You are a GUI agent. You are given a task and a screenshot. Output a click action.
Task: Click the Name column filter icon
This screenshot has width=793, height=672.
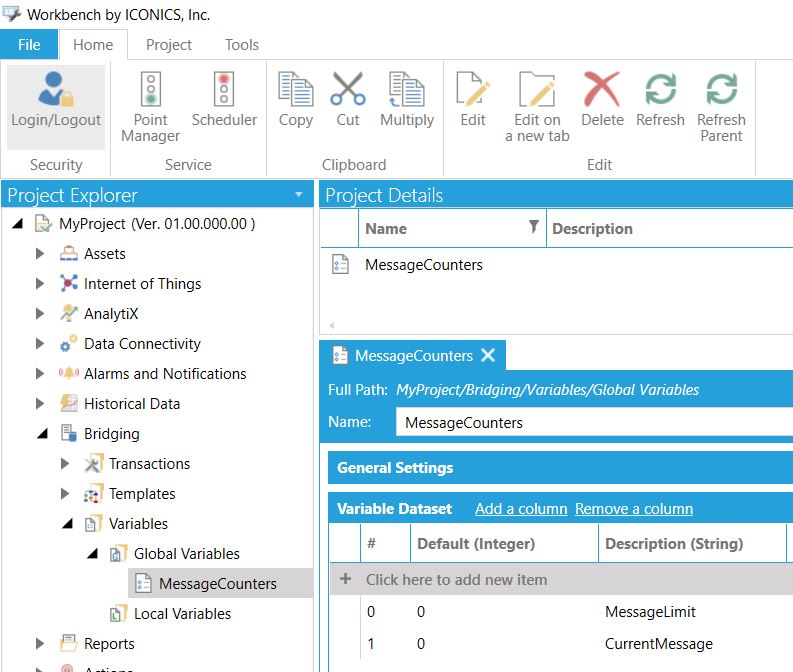[x=533, y=227]
